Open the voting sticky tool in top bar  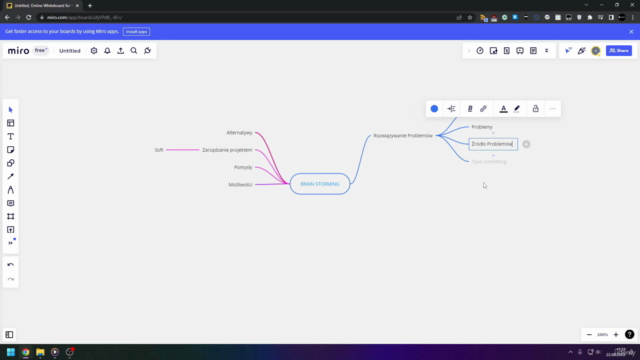(493, 51)
